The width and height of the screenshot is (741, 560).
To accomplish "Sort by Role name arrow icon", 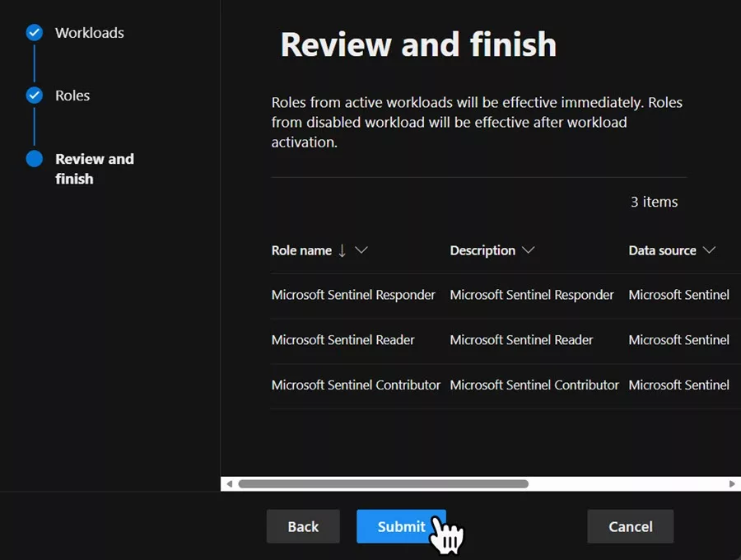I will 342,250.
